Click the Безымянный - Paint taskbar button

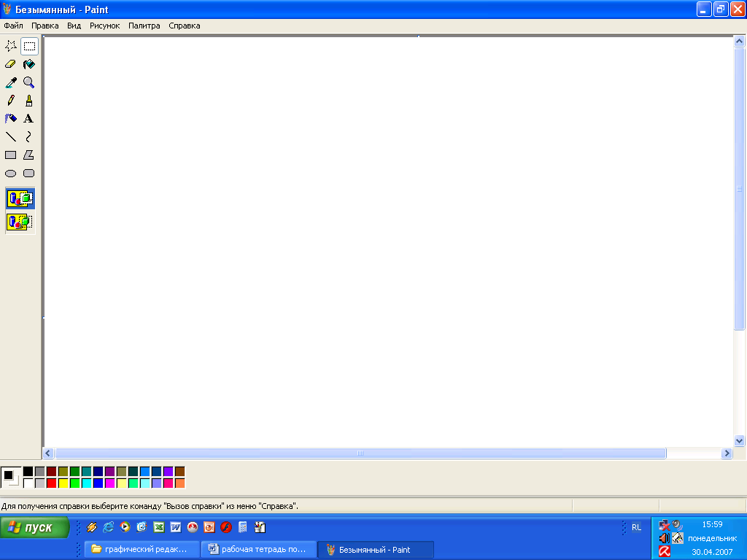376,550
